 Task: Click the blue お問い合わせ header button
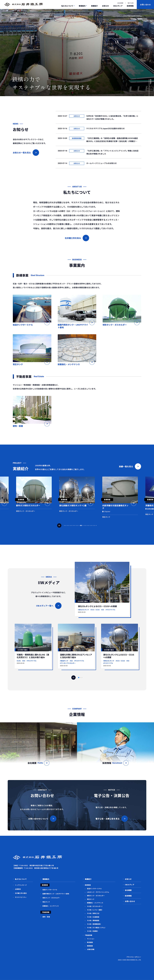point(145,5)
